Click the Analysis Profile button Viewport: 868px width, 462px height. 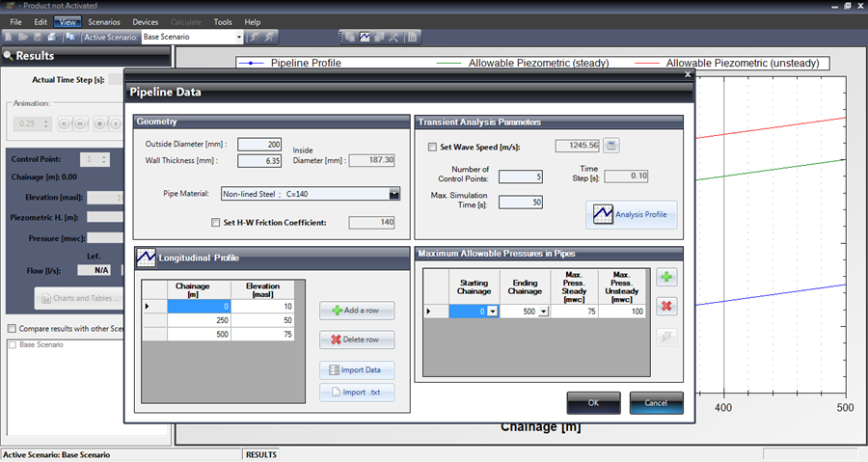[x=631, y=213]
